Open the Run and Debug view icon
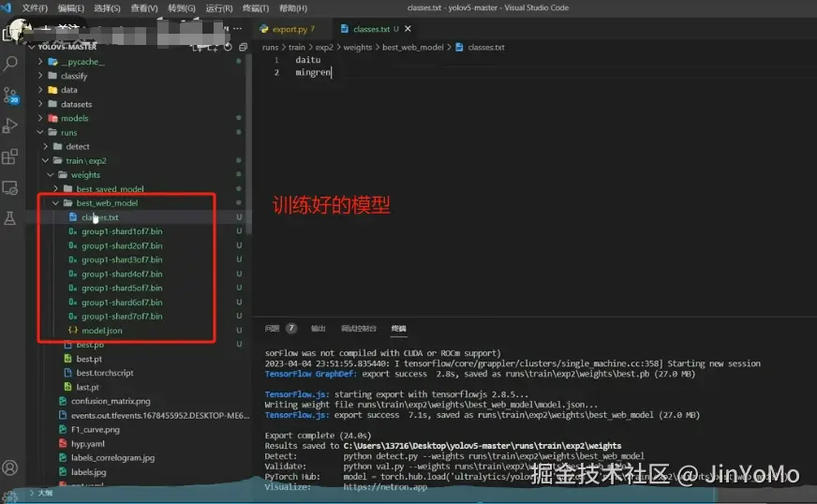The image size is (817, 504). (x=10, y=126)
